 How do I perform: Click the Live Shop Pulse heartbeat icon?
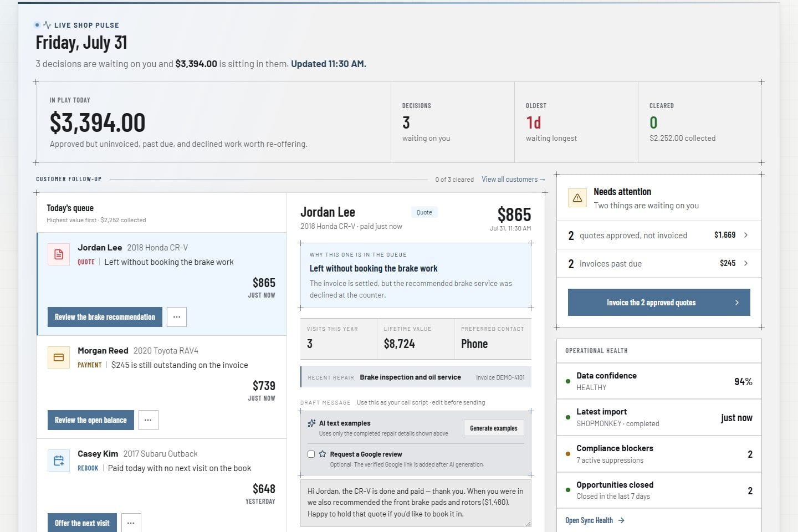click(47, 25)
